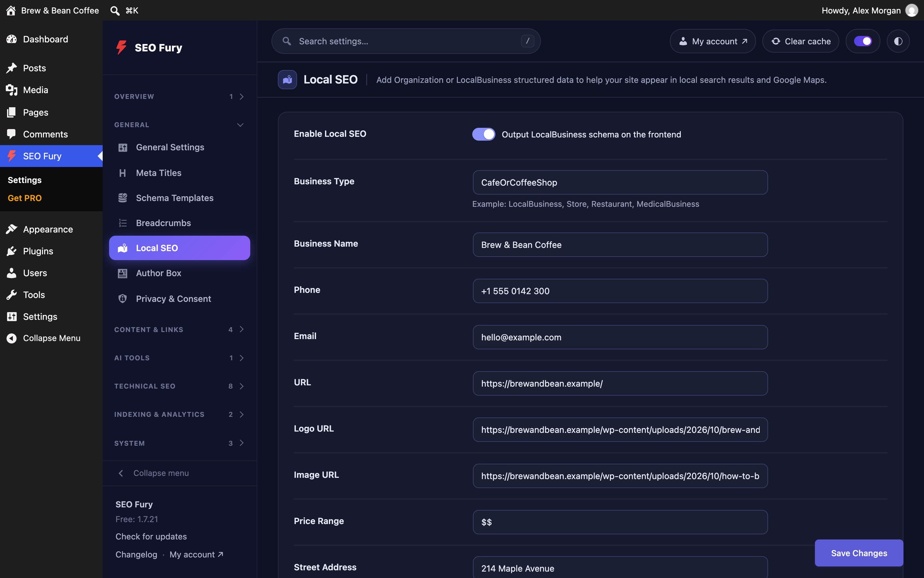Click the Search settings field
This screenshot has height=578, width=924.
[406, 41]
